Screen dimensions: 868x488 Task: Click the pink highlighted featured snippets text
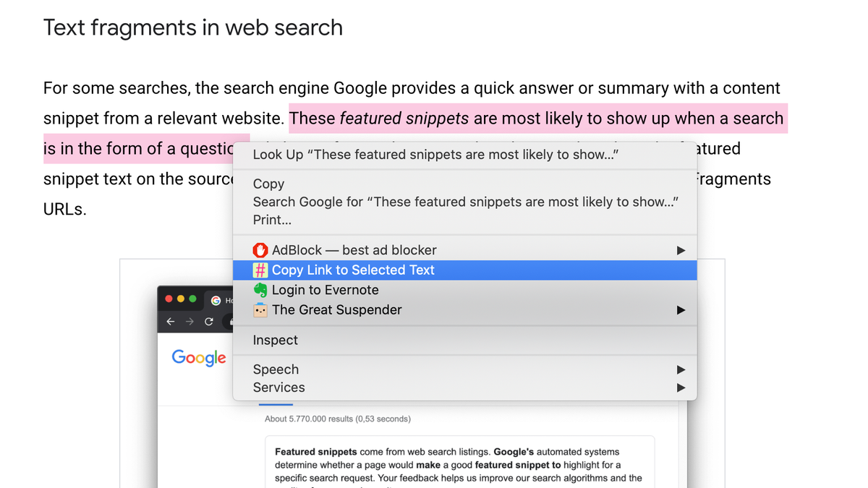click(x=404, y=119)
